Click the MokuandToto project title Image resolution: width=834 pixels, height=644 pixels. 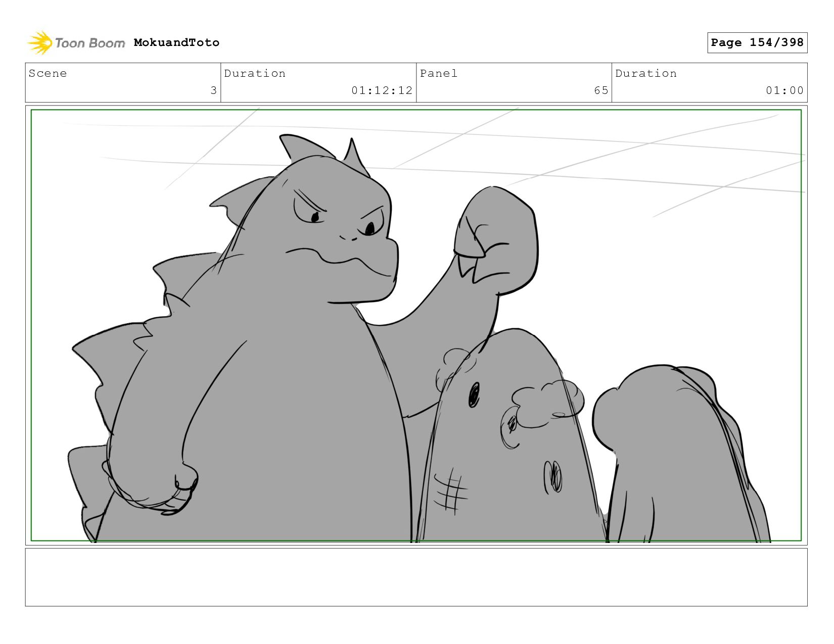pyautogui.click(x=176, y=42)
